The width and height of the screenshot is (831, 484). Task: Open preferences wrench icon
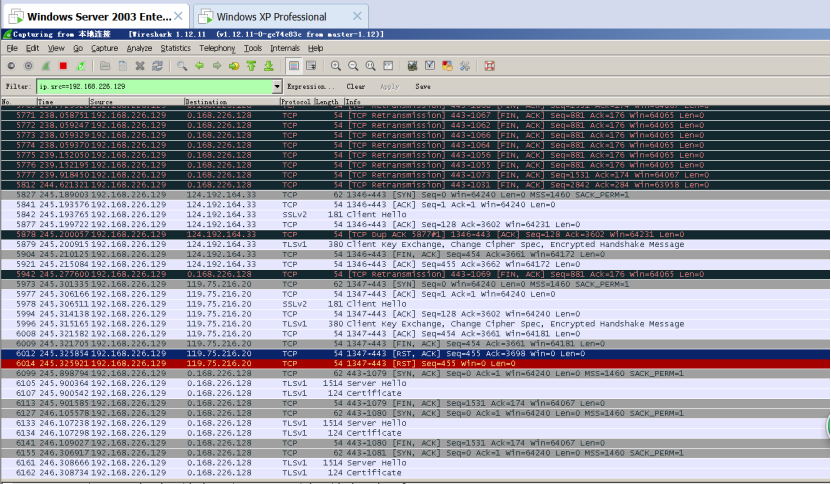[x=465, y=66]
